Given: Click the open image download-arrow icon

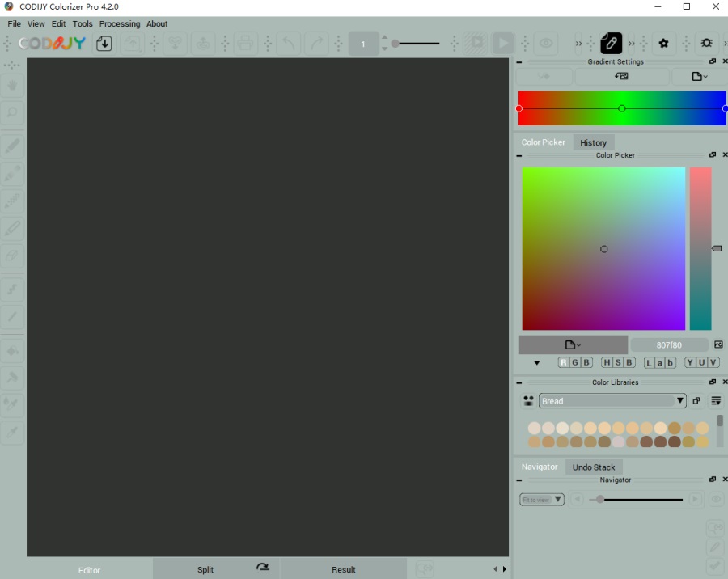Looking at the screenshot, I should tap(104, 44).
